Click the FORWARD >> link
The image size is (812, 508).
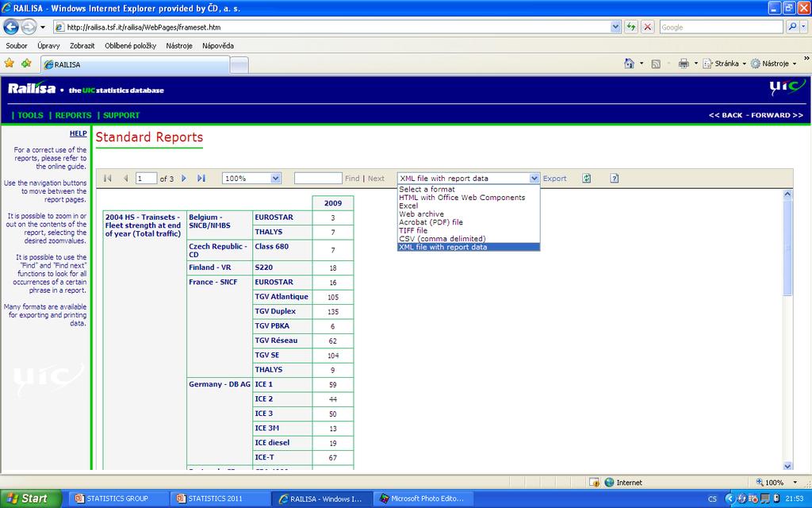point(777,115)
